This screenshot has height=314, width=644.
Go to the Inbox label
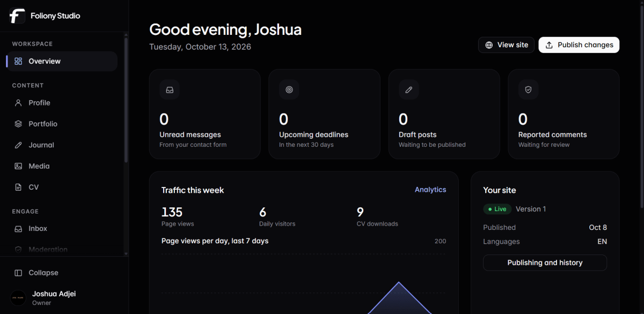pos(38,228)
